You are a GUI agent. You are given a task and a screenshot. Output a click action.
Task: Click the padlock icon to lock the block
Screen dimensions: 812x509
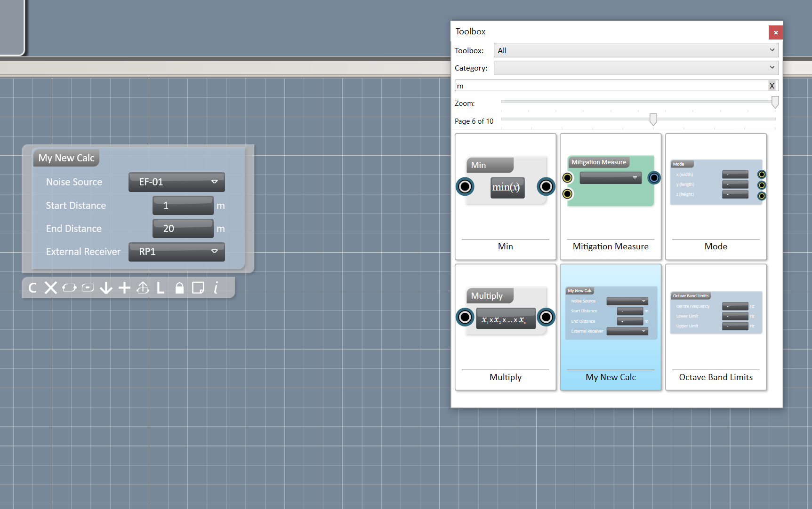coord(179,288)
